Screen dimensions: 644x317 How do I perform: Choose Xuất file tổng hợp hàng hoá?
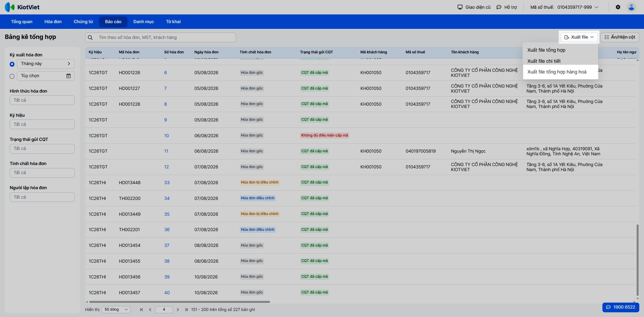tap(557, 72)
